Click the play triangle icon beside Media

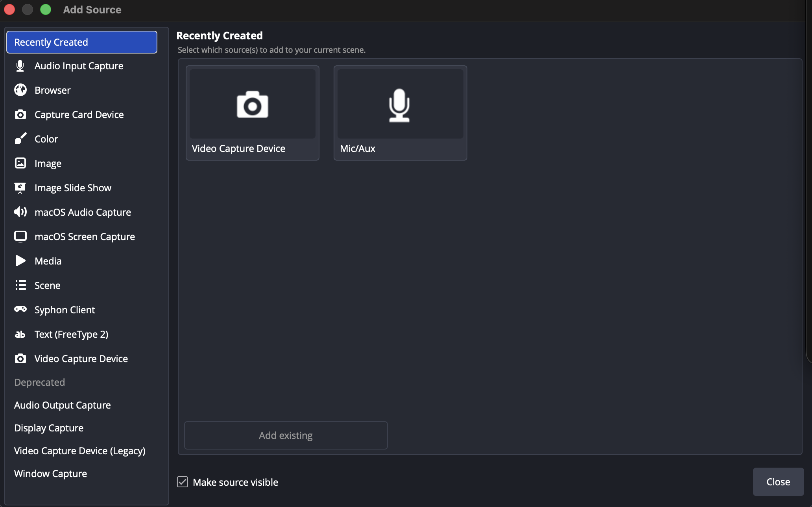point(20,261)
